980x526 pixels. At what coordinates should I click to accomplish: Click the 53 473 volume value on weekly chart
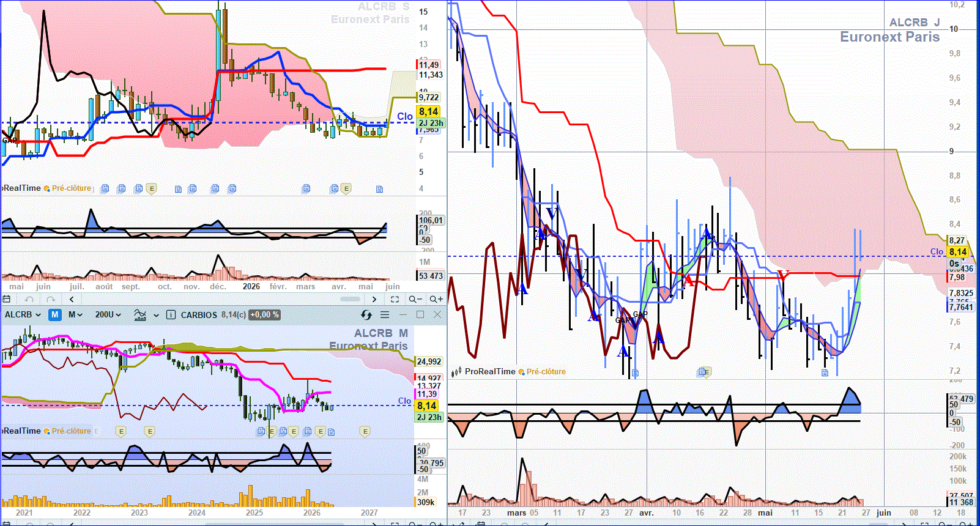pos(431,276)
